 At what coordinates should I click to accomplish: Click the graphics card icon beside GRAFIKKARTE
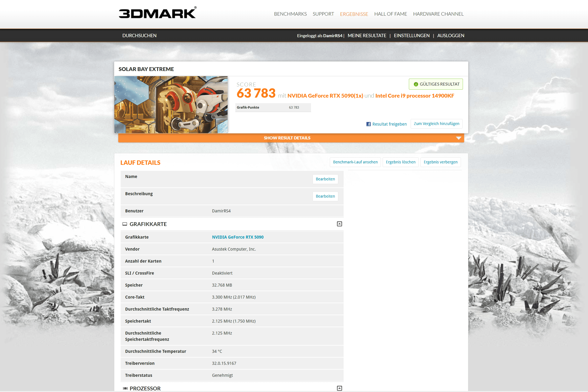point(125,224)
